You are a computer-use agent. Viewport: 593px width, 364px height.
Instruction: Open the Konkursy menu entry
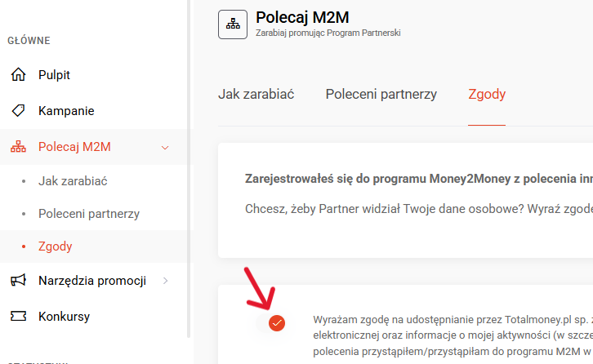coord(64,317)
